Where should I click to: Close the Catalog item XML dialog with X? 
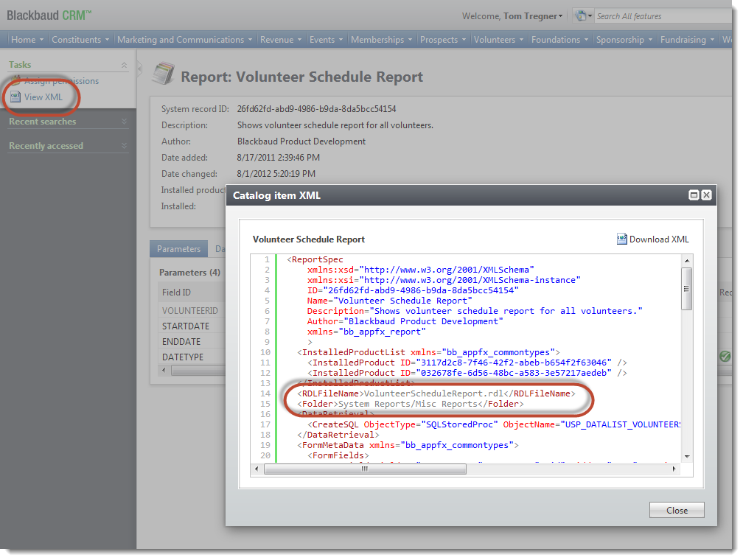pos(706,195)
